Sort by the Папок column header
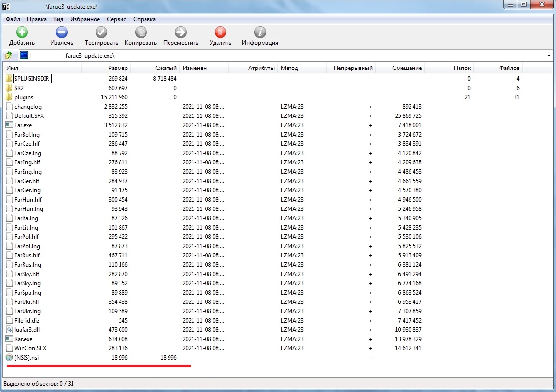Screen dimensions: 556x392 tap(449, 68)
